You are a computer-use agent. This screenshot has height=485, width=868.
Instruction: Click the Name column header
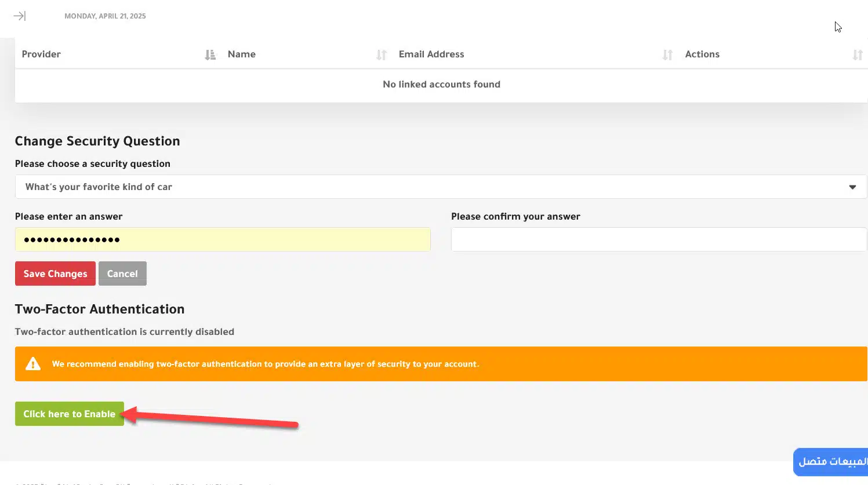241,54
